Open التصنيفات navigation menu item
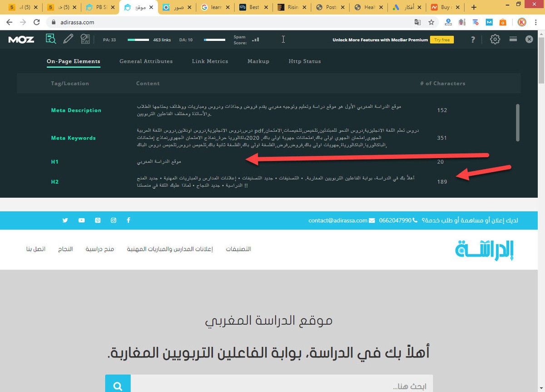 pyautogui.click(x=238, y=249)
